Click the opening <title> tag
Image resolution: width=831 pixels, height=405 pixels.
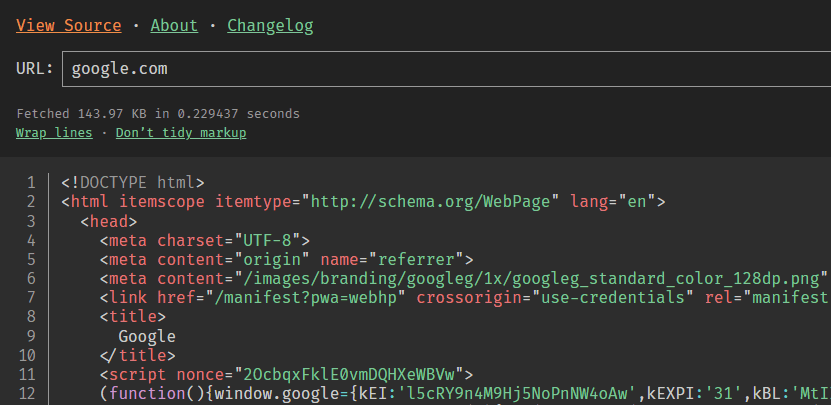(x=132, y=317)
